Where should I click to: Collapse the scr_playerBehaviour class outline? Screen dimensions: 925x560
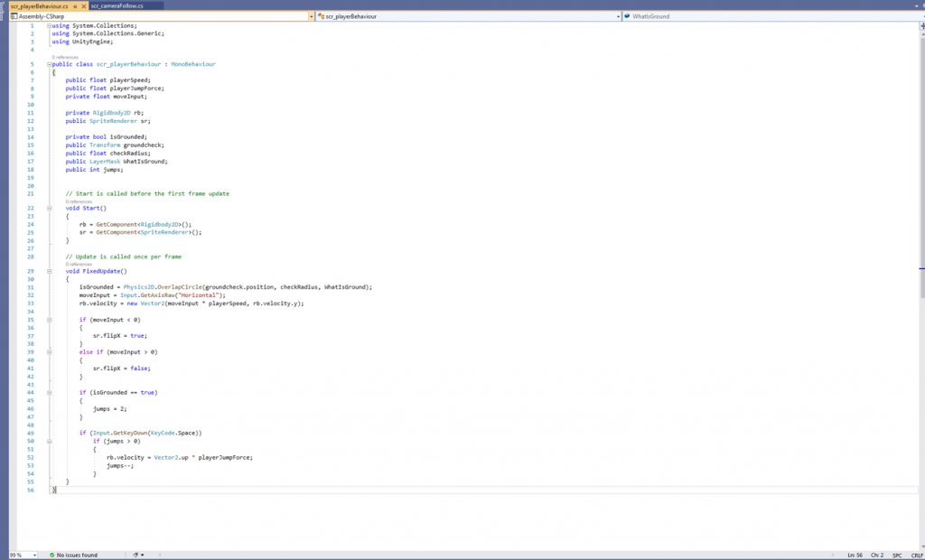pyautogui.click(x=49, y=65)
